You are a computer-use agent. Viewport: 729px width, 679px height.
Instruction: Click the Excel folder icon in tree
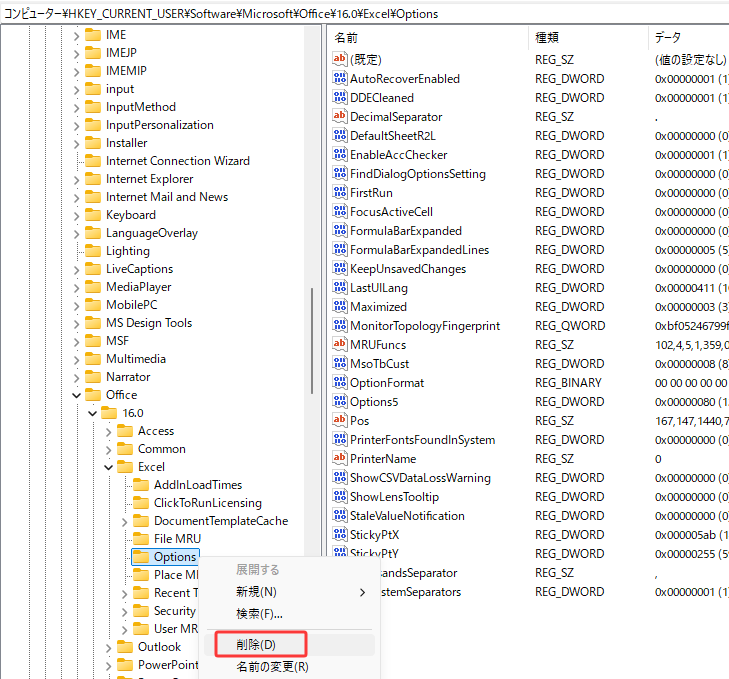[125, 466]
